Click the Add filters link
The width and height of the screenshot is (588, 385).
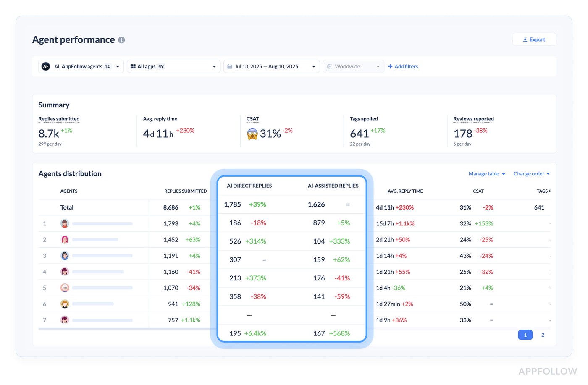click(x=403, y=66)
